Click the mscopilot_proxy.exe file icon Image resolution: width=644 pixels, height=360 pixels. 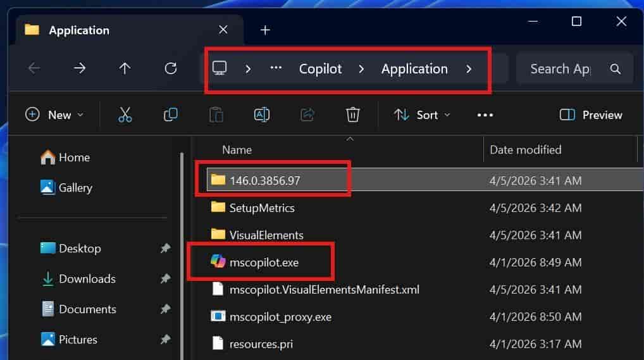point(218,316)
